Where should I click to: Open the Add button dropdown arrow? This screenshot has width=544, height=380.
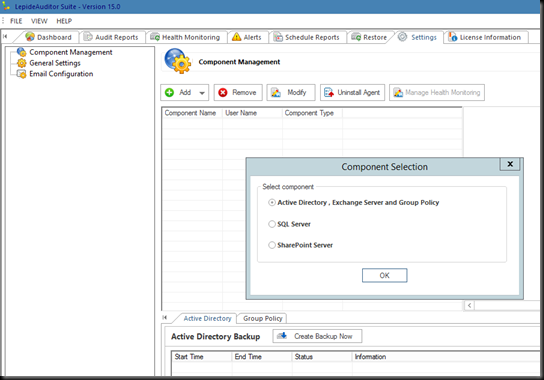point(202,93)
